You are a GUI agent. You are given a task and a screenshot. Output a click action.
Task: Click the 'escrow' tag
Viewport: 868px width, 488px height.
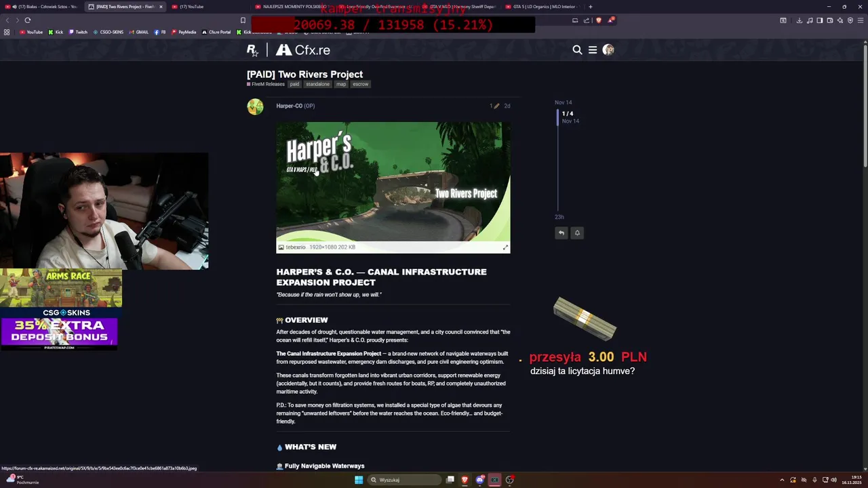pyautogui.click(x=361, y=84)
